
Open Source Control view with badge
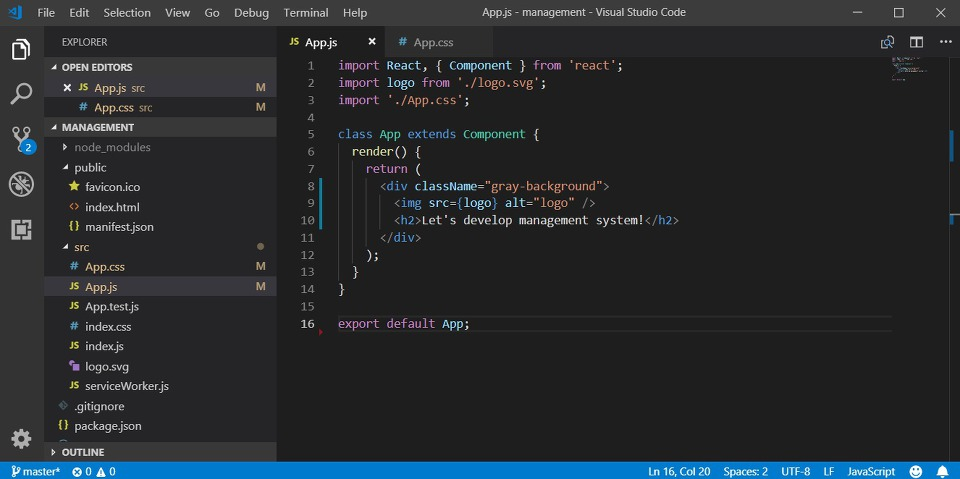21,139
